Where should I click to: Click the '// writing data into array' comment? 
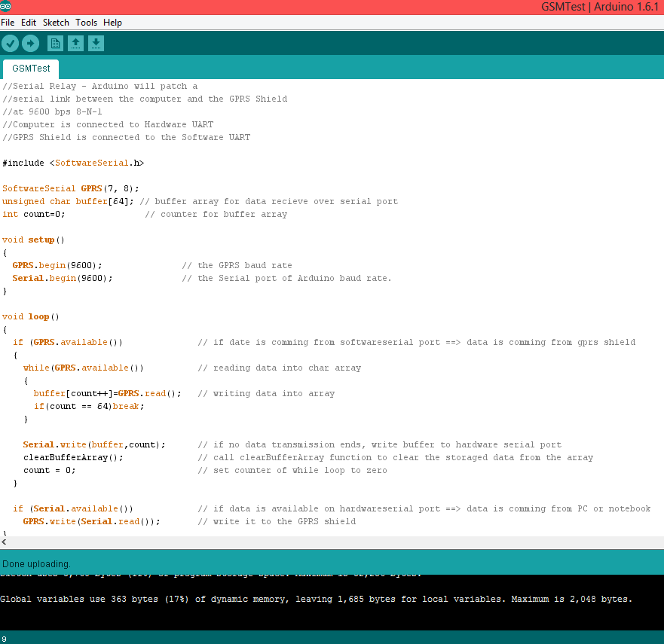tap(266, 393)
